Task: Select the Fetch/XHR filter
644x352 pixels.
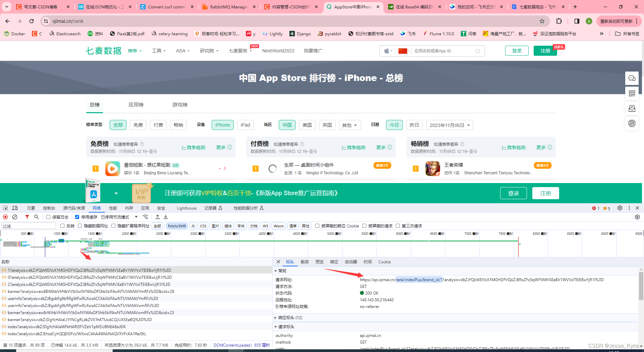Action: pyautogui.click(x=177, y=226)
